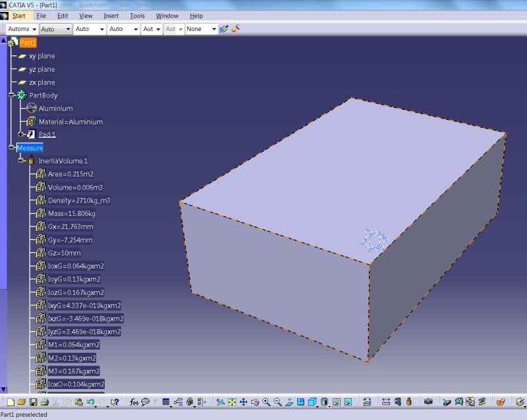Click the Capture camera icon
This screenshot has width=527, height=420.
[428, 401]
